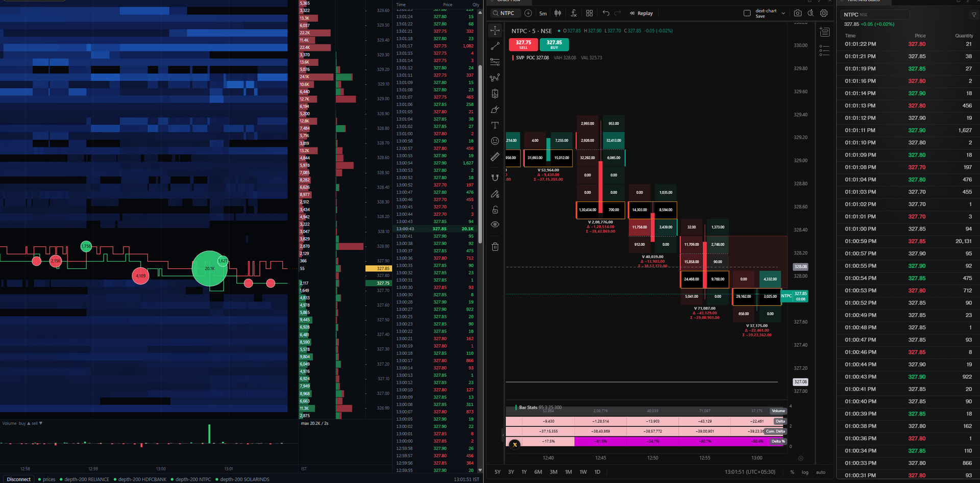Start bar Replay mode
980x483 pixels.
[641, 13]
